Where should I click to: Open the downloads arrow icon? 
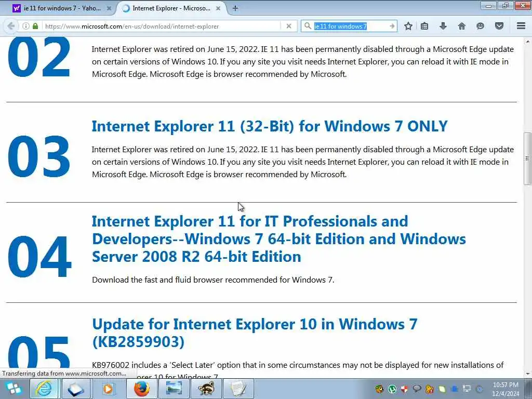(443, 26)
